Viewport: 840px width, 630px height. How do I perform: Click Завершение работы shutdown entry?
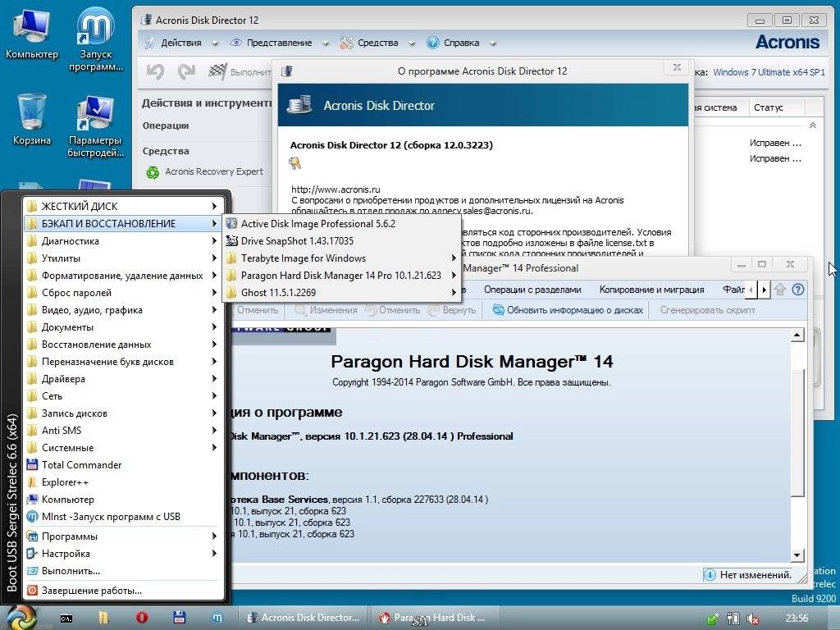click(x=124, y=591)
